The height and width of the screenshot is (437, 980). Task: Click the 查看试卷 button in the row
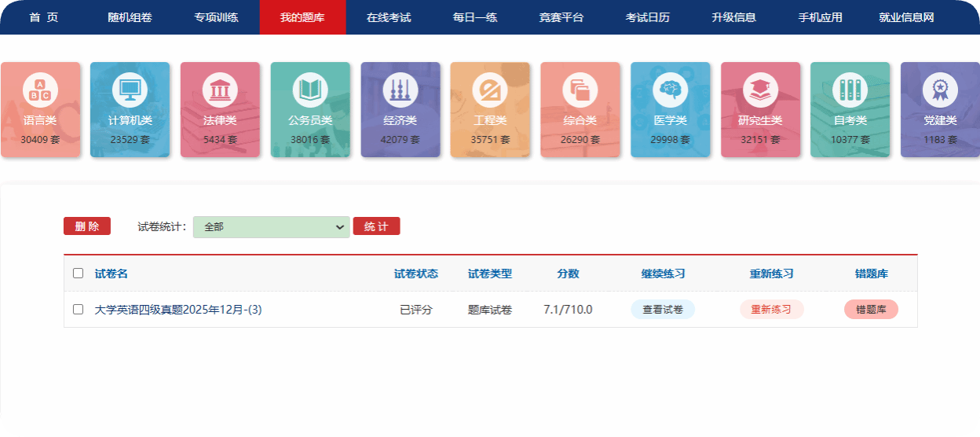click(x=663, y=310)
